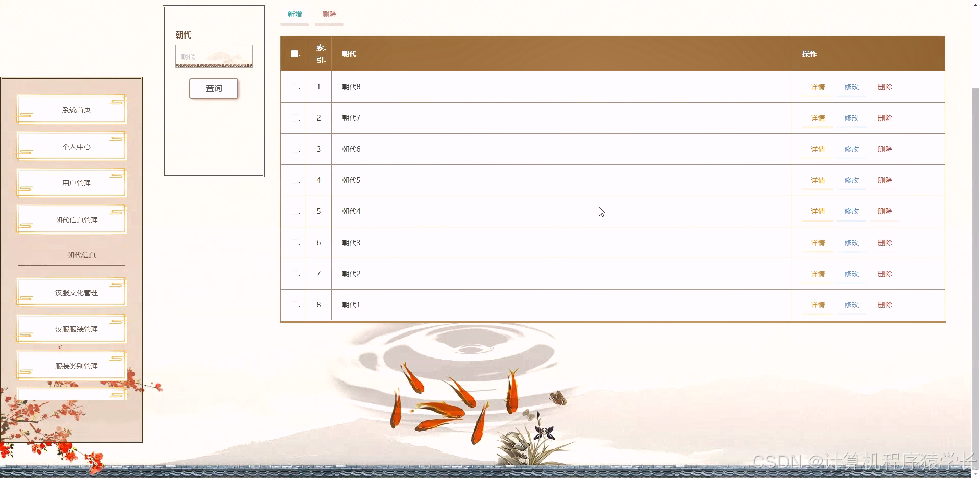Screen dimensions: 980x478
Task: Expand the 汉服文化管理 sidebar menu
Action: 71,292
